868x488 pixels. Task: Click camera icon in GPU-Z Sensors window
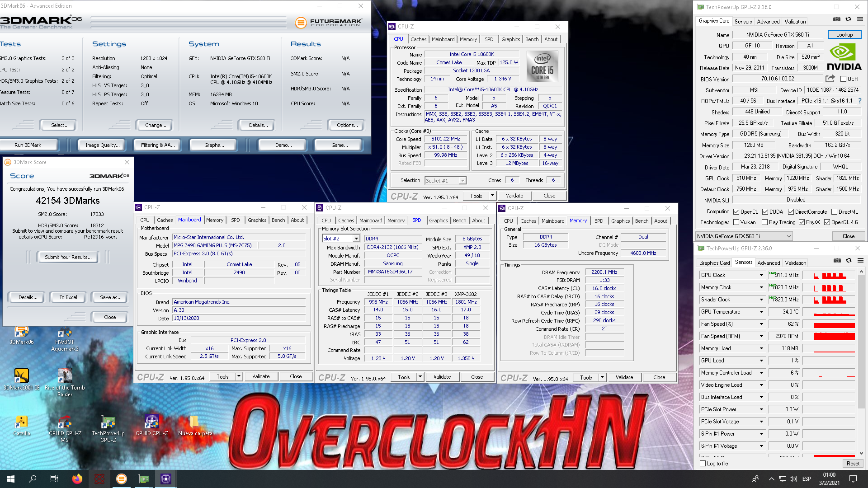coord(837,261)
